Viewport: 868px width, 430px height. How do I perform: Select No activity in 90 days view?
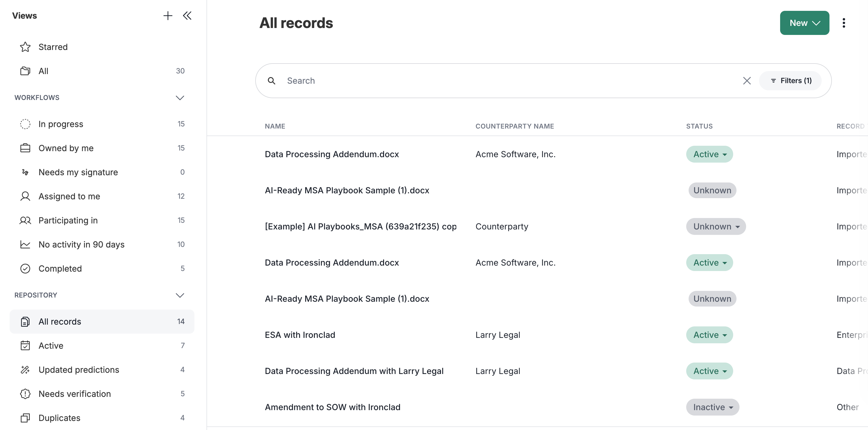point(102,245)
